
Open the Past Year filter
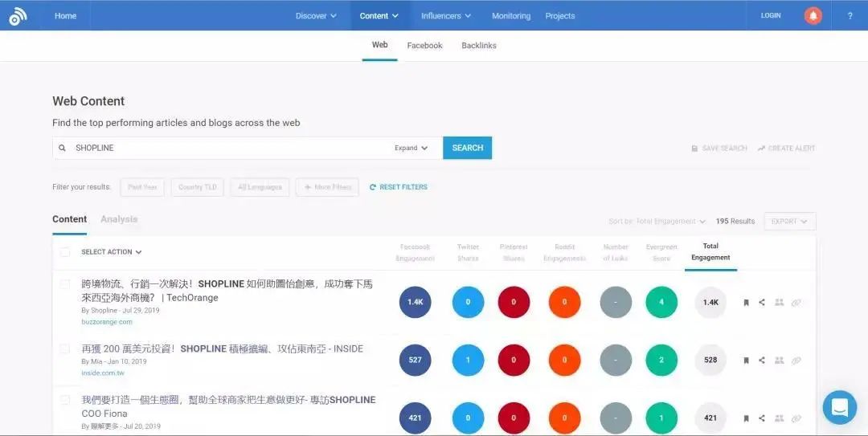(142, 187)
